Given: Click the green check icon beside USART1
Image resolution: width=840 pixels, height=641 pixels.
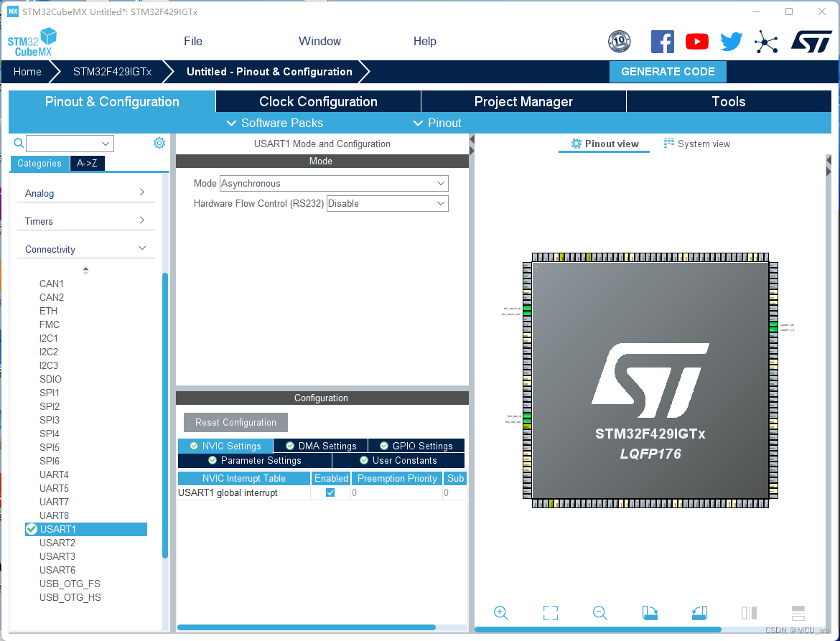Looking at the screenshot, I should tap(32, 529).
